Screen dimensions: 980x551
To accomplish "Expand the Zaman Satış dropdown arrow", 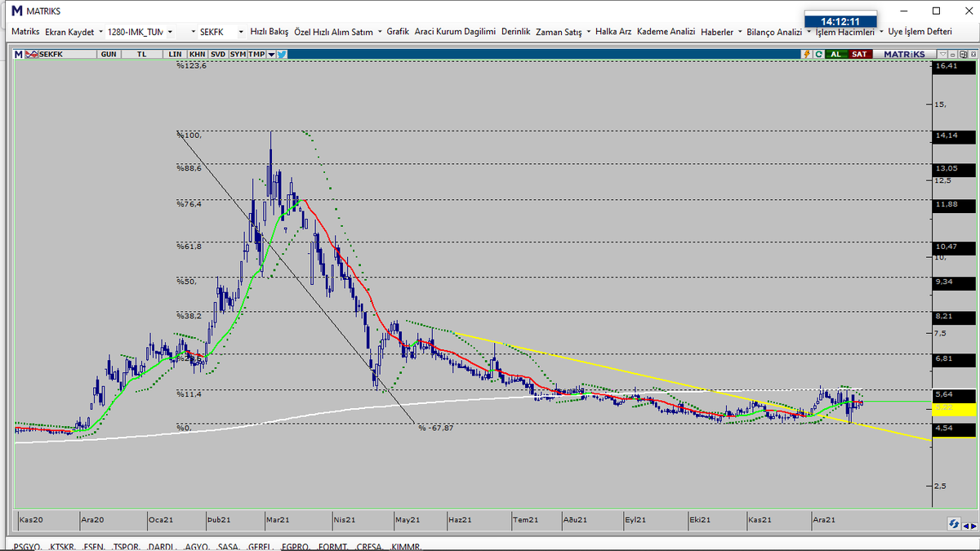I will click(x=589, y=32).
